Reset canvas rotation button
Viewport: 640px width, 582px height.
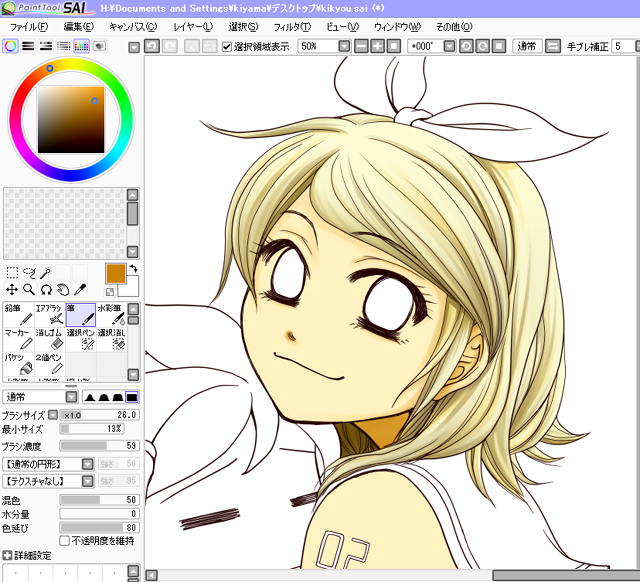click(x=499, y=46)
